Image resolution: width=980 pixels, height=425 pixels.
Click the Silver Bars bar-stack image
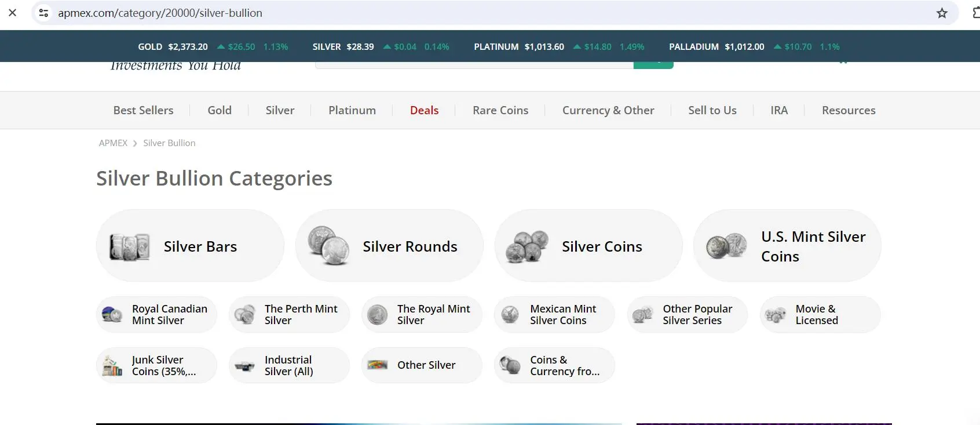(x=130, y=247)
